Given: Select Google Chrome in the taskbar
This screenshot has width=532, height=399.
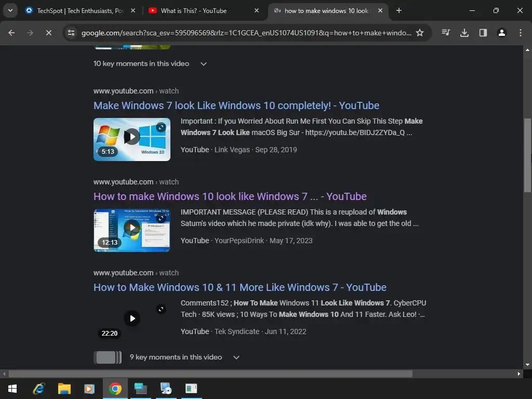Looking at the screenshot, I should coord(115,389).
